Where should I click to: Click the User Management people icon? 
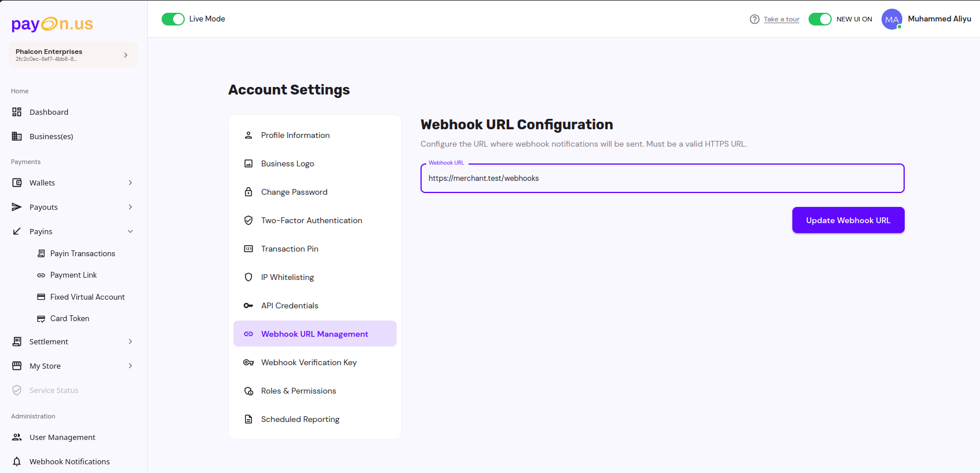[17, 437]
